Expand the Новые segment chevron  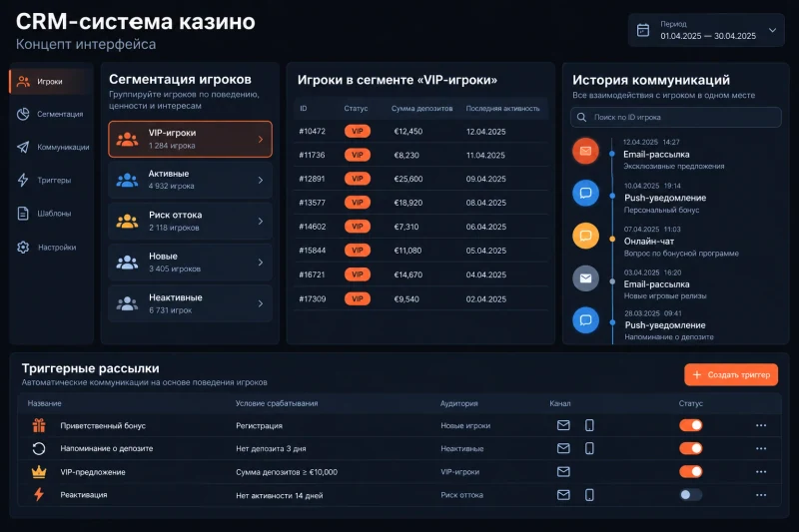click(x=261, y=263)
